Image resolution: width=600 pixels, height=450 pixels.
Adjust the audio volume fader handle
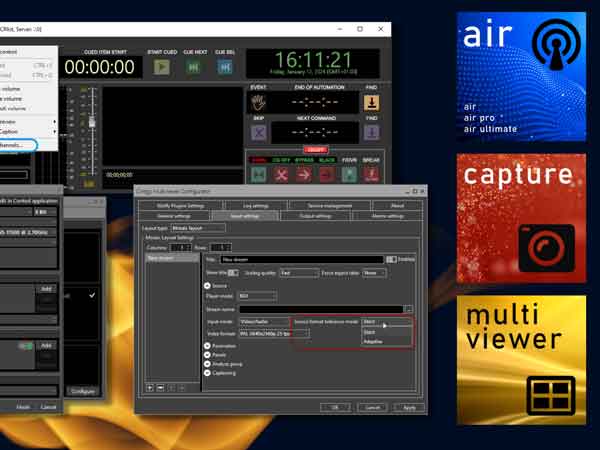click(x=92, y=122)
